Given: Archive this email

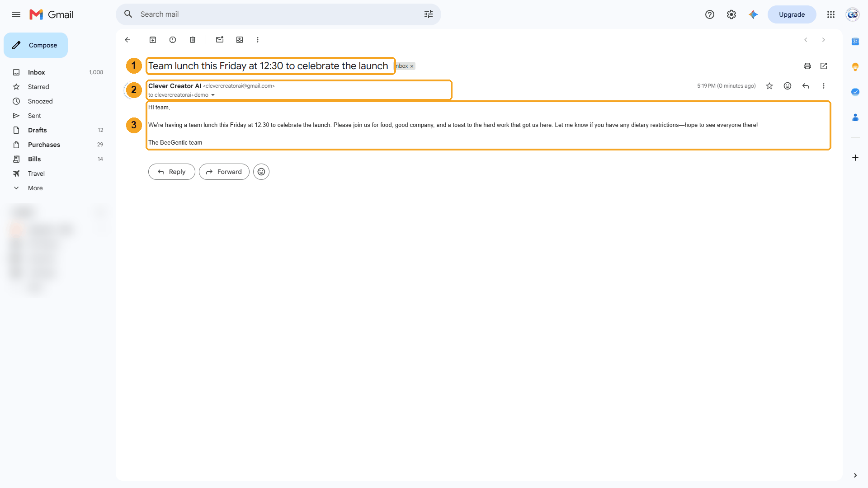Looking at the screenshot, I should [153, 40].
